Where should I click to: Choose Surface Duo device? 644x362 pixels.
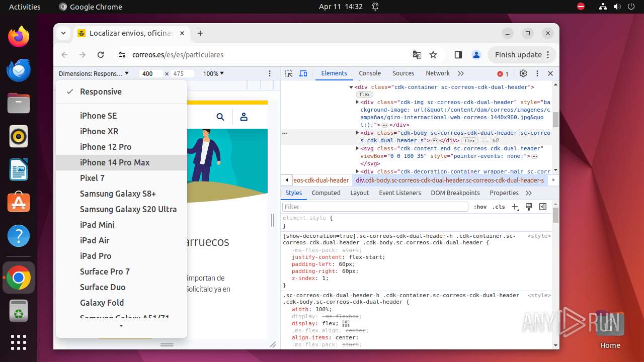[x=121, y=287]
